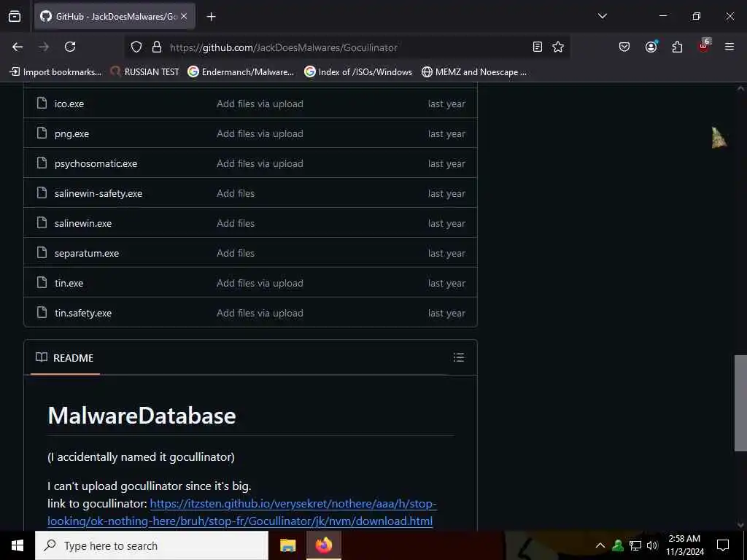The image size is (747, 560).
Task: Open psychosomatic.exe in the file list
Action: pos(96,164)
